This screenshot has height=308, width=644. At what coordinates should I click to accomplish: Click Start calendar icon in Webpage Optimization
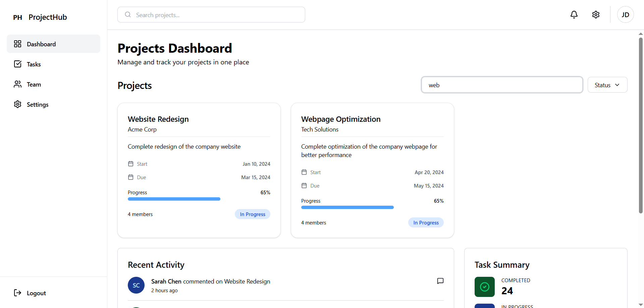304,172
